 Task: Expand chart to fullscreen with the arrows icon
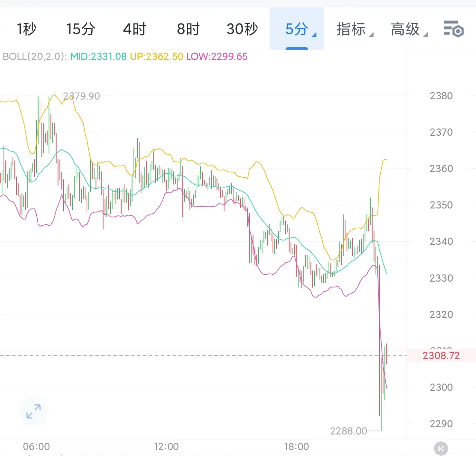[x=33, y=411]
